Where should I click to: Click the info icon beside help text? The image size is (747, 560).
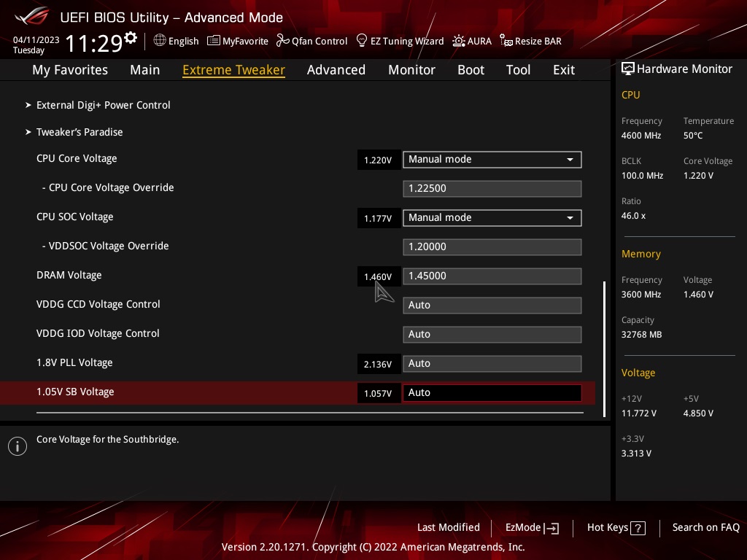pyautogui.click(x=18, y=446)
